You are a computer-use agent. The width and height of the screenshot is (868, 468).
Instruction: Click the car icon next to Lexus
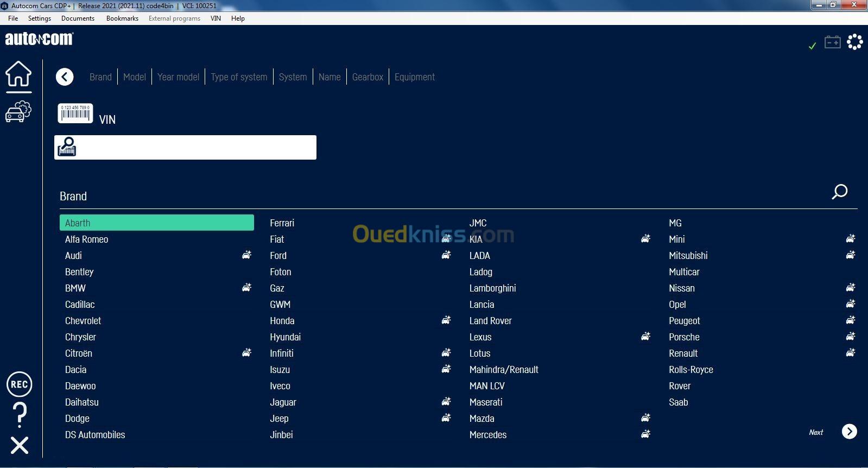click(645, 336)
